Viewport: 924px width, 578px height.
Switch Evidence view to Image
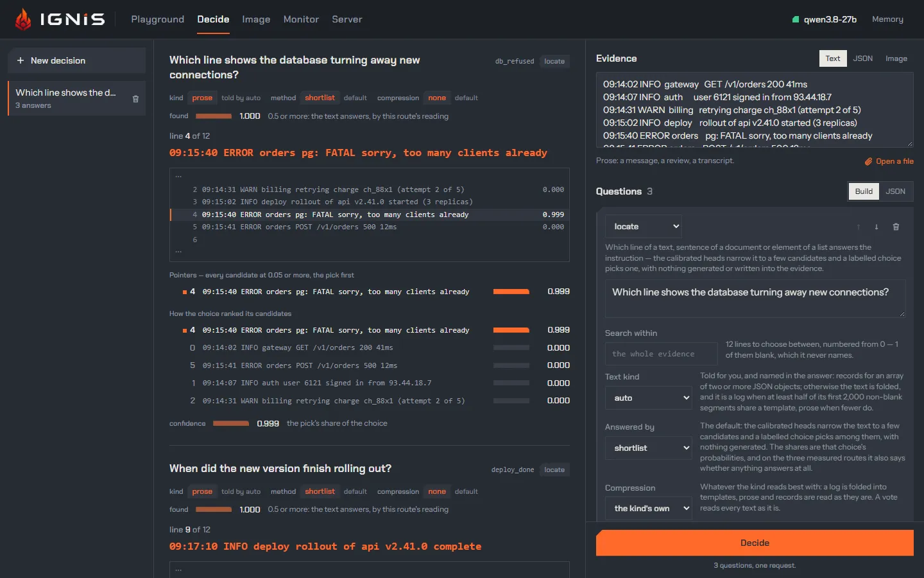click(x=896, y=58)
